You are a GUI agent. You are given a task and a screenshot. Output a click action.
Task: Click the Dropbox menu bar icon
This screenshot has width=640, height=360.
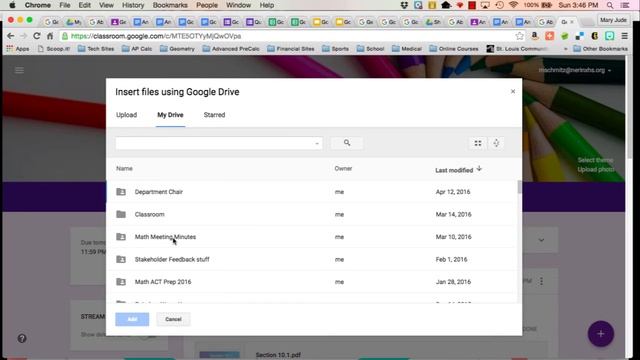click(x=404, y=5)
